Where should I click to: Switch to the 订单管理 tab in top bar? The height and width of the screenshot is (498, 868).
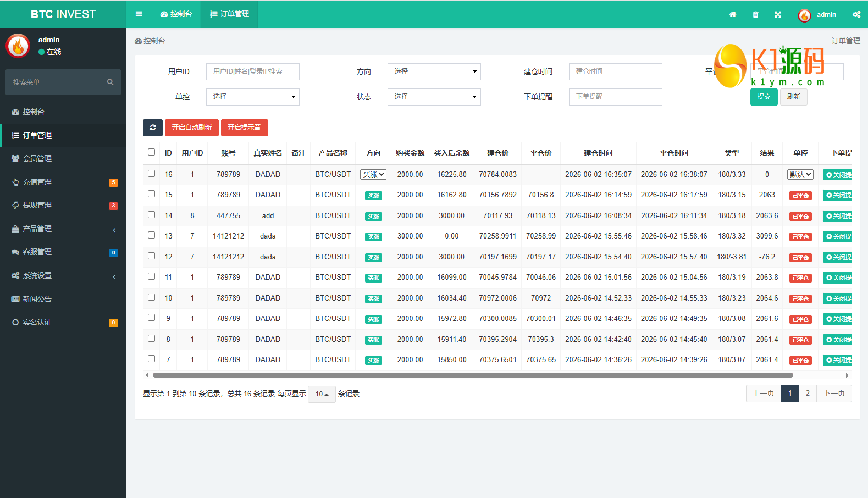click(x=229, y=14)
